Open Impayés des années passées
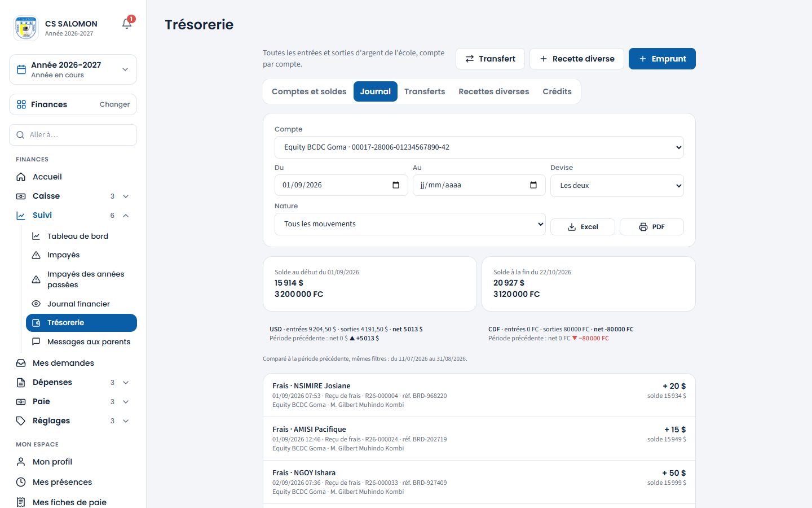812x508 pixels. tap(81, 279)
